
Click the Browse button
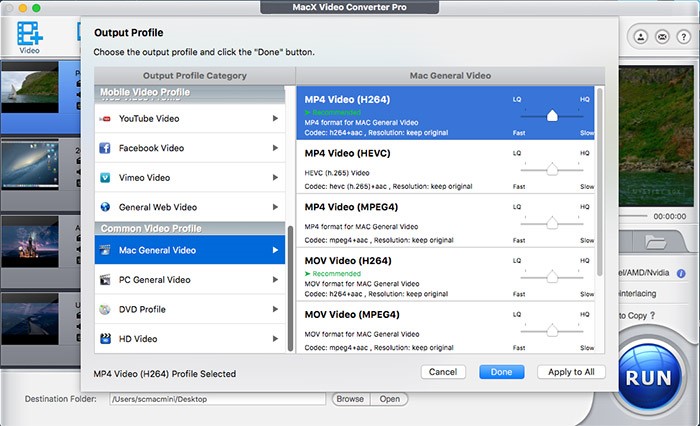pos(349,399)
